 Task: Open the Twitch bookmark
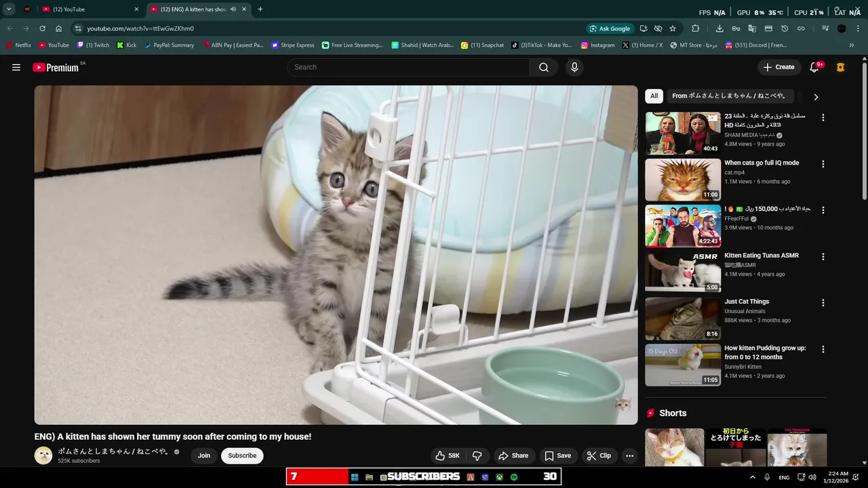[93, 45]
